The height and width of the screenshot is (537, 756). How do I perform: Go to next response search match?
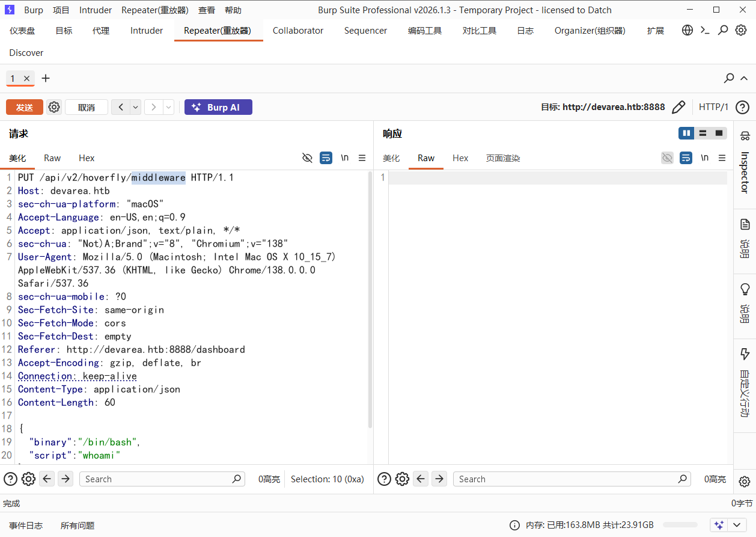(439, 479)
